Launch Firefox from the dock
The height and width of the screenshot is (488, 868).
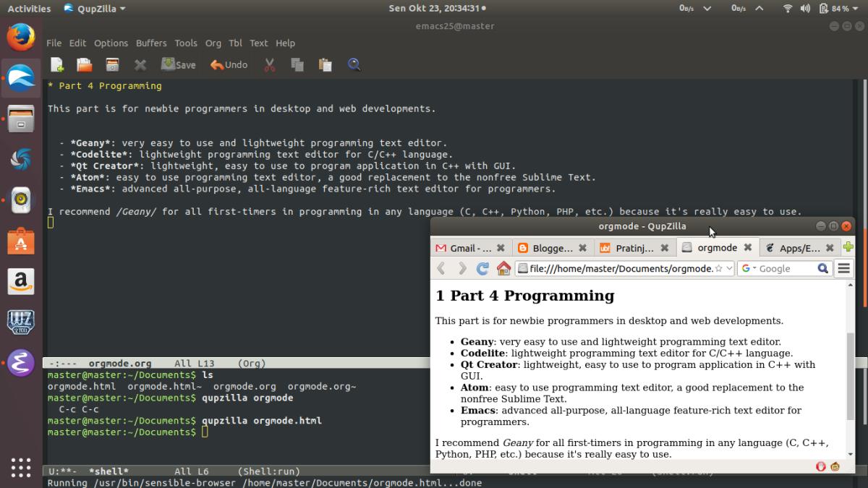click(x=21, y=36)
